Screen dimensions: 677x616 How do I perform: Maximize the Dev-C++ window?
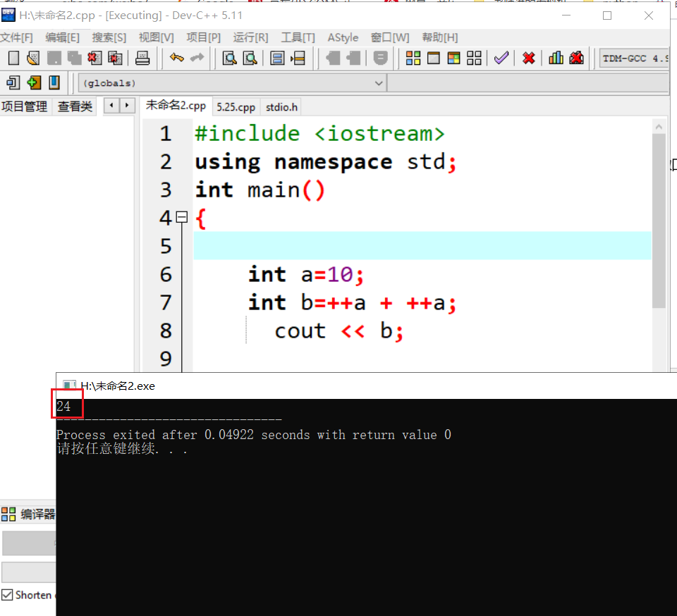(607, 16)
